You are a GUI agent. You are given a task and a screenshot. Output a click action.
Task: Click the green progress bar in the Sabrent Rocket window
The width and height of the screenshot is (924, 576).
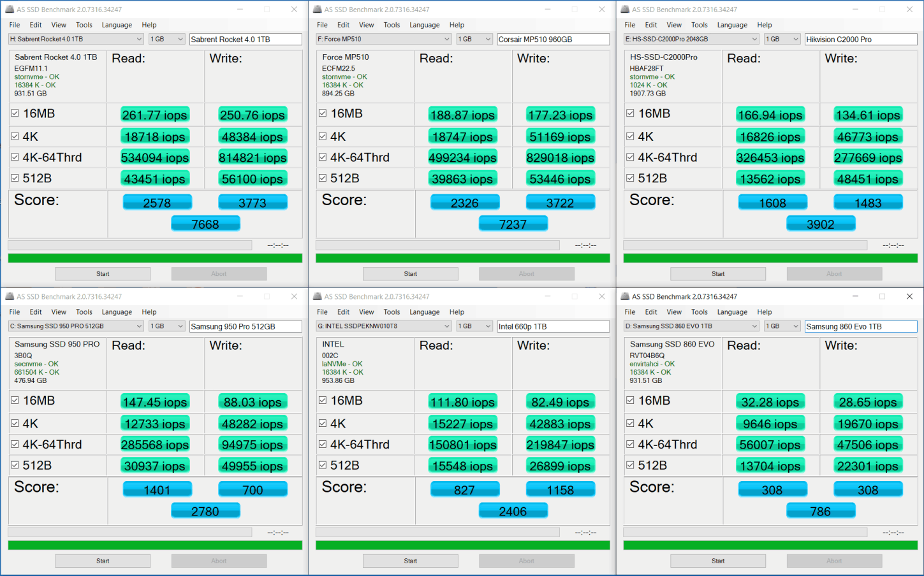pyautogui.click(x=155, y=258)
